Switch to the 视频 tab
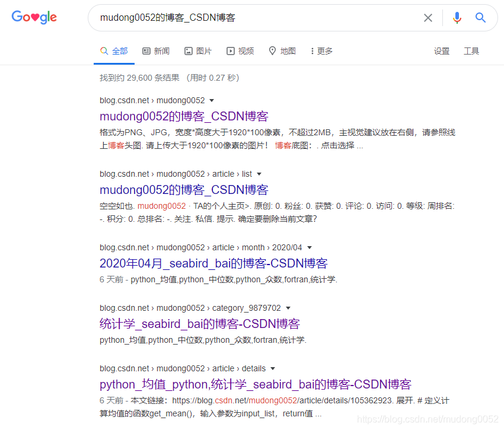The height and width of the screenshot is (430, 504). [x=240, y=51]
